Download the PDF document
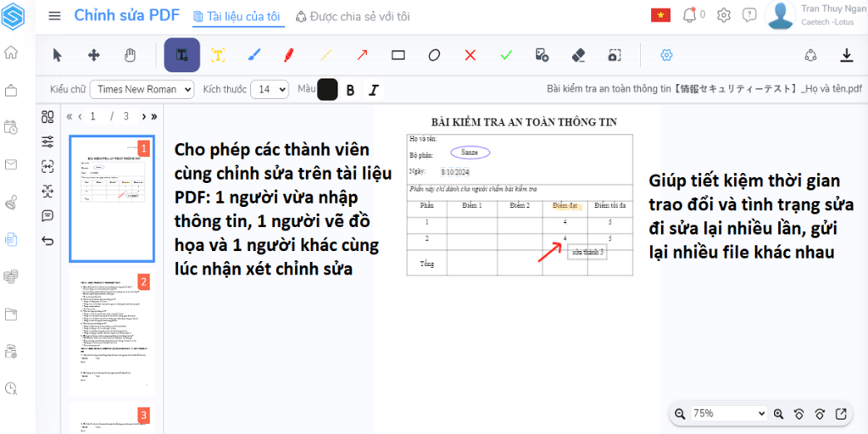This screenshot has width=868, height=434. pos(845,55)
